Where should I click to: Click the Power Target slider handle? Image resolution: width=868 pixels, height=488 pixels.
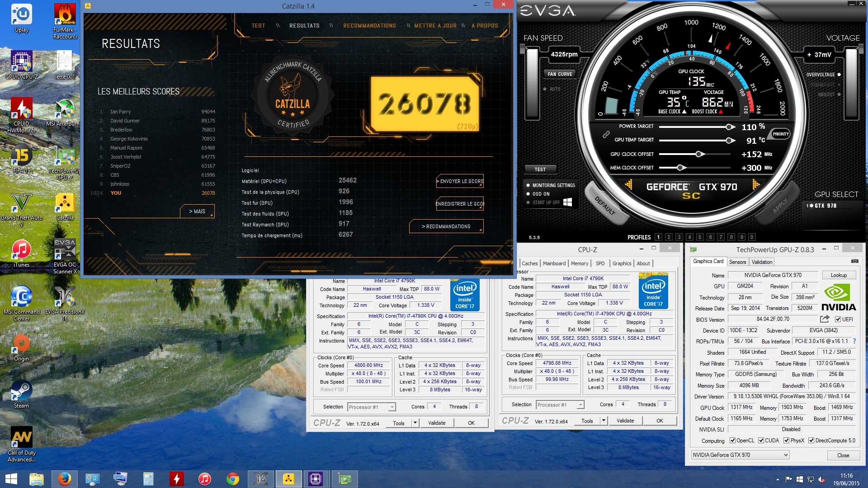pyautogui.click(x=730, y=127)
